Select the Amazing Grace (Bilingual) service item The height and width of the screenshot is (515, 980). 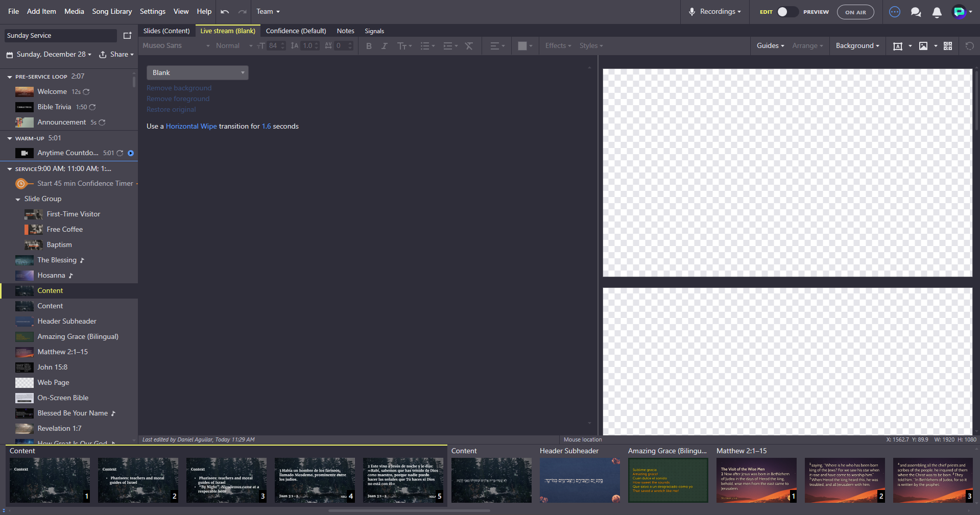(69, 337)
